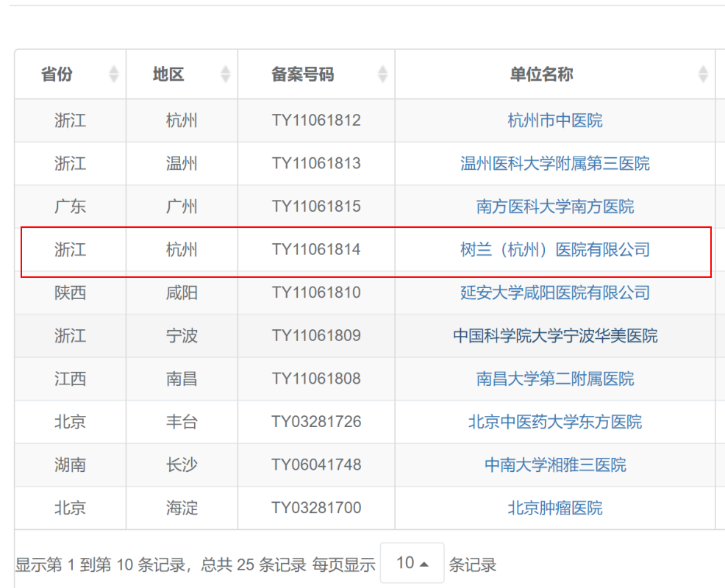This screenshot has height=588, width=725.
Task: Select the cell TY11061814
Action: (316, 250)
